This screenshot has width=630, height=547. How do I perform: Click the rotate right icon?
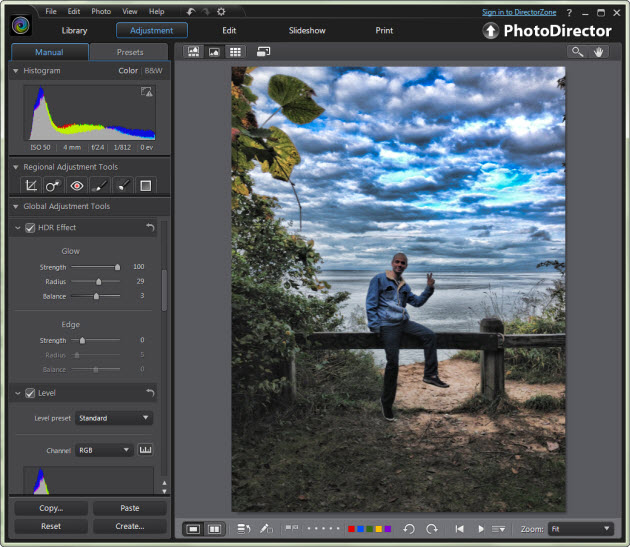coord(431,528)
